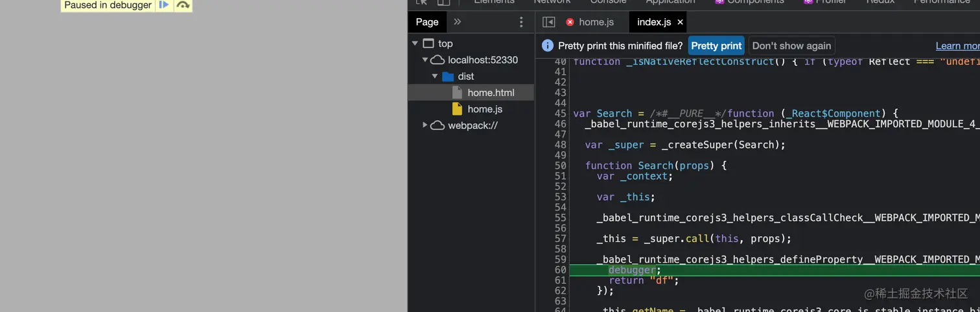Image resolution: width=980 pixels, height=312 pixels.
Task: Collapse the localhost:52330 node arrow
Action: [x=425, y=60]
